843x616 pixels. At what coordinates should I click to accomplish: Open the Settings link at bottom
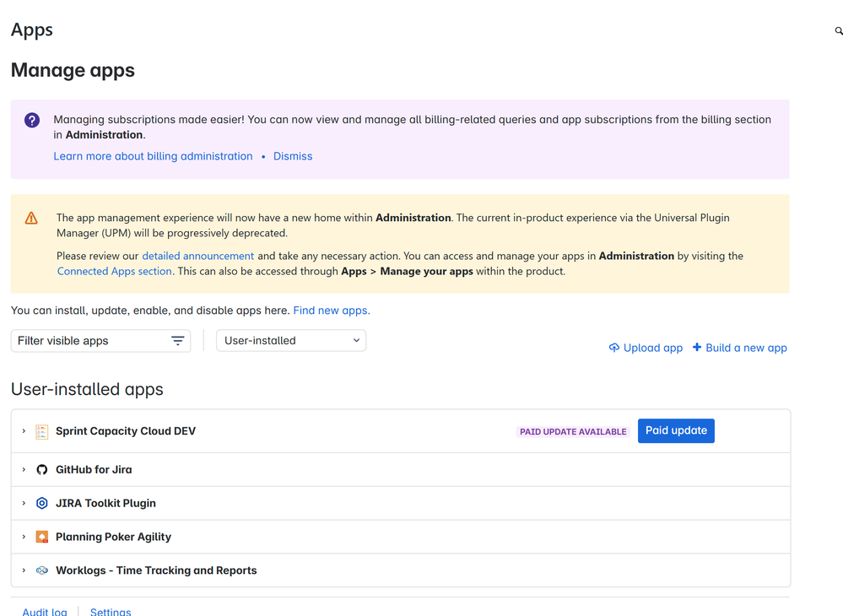pyautogui.click(x=111, y=611)
